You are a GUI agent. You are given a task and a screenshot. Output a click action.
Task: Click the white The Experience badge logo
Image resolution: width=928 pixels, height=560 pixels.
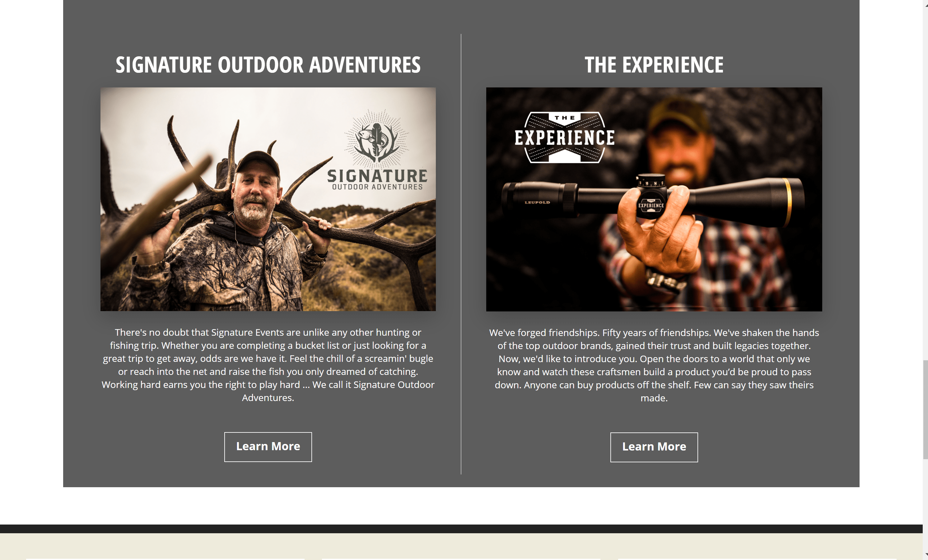[x=565, y=138]
